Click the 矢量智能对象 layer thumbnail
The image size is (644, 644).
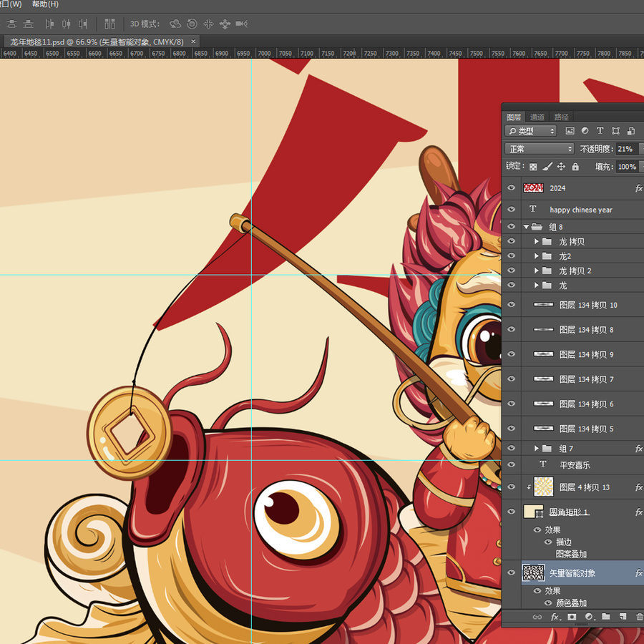tap(534, 572)
